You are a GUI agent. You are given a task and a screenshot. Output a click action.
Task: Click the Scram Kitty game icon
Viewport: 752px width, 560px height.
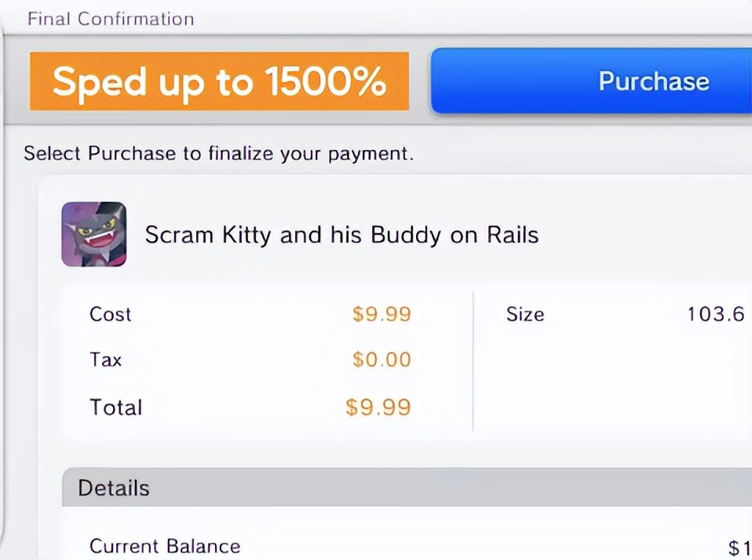[93, 234]
